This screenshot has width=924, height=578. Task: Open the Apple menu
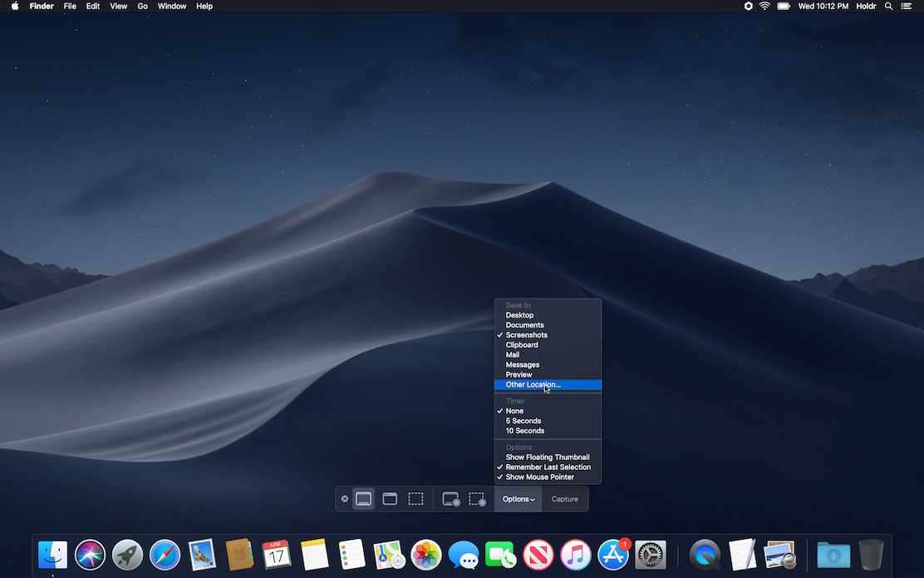15,6
